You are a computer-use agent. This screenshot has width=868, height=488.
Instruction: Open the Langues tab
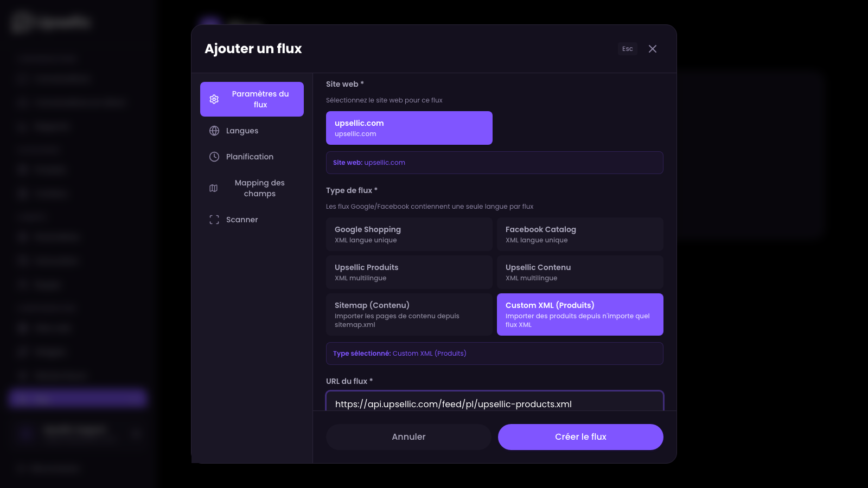(x=242, y=131)
